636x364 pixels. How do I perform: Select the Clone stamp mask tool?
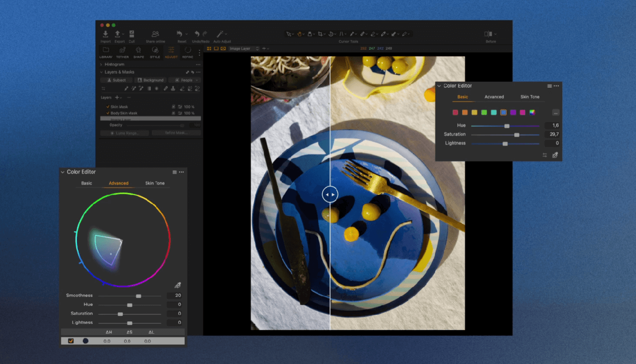[173, 89]
